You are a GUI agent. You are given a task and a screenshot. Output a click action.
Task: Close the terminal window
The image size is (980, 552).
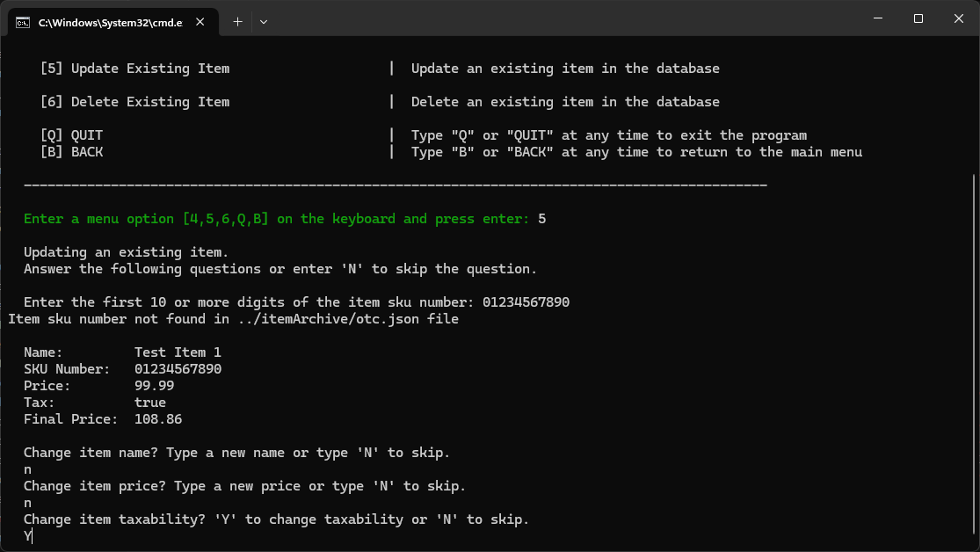(x=959, y=18)
